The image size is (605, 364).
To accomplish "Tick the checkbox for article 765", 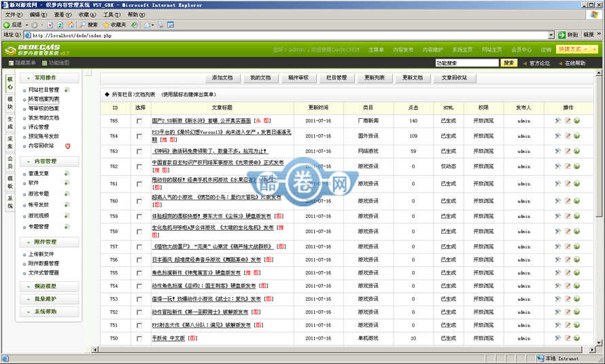I will tap(139, 121).
